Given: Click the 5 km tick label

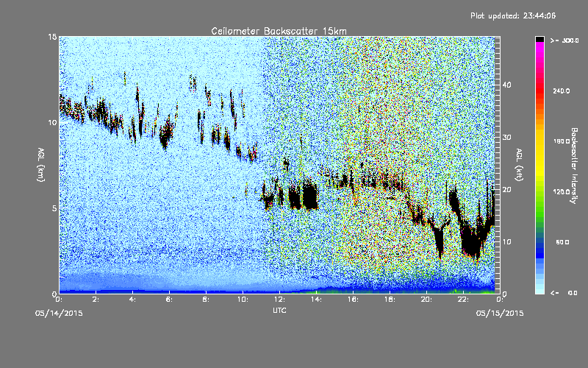Looking at the screenshot, I should tap(54, 208).
